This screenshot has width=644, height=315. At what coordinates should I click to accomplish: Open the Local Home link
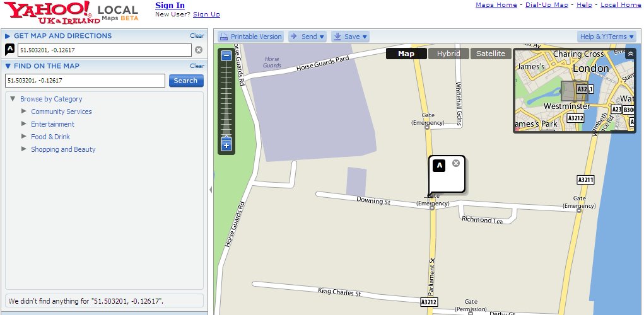[621, 5]
